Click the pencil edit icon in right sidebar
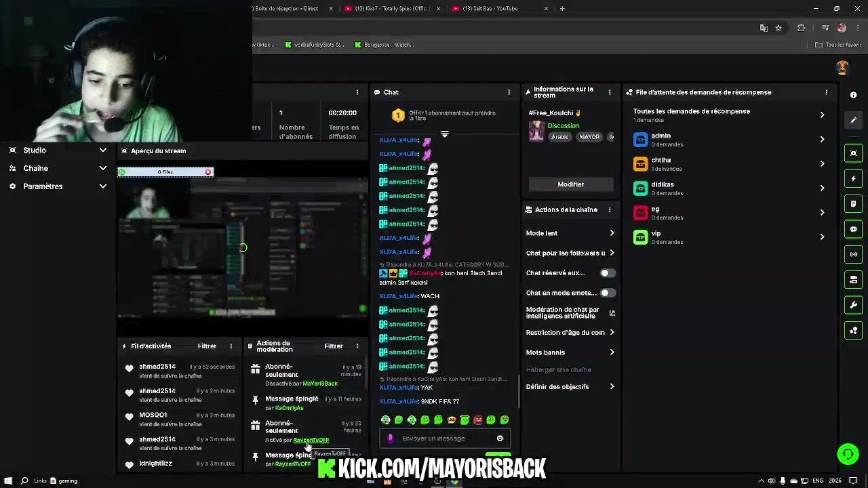868x488 pixels. pos(853,120)
